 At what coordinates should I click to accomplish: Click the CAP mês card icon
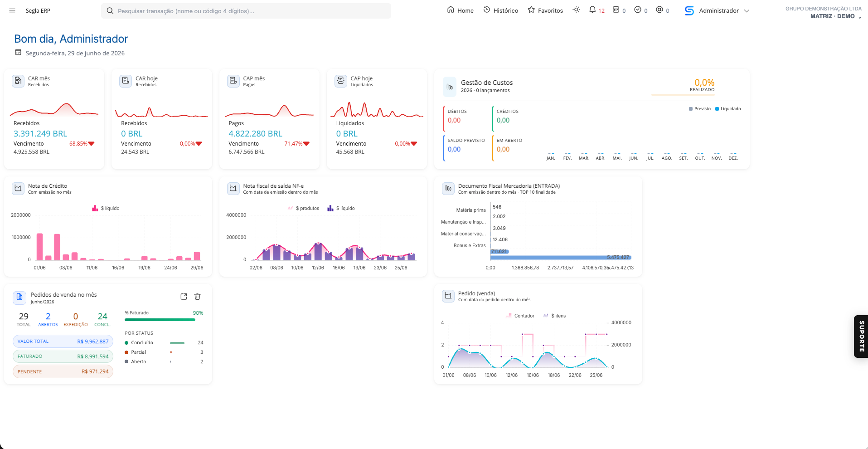(x=233, y=81)
